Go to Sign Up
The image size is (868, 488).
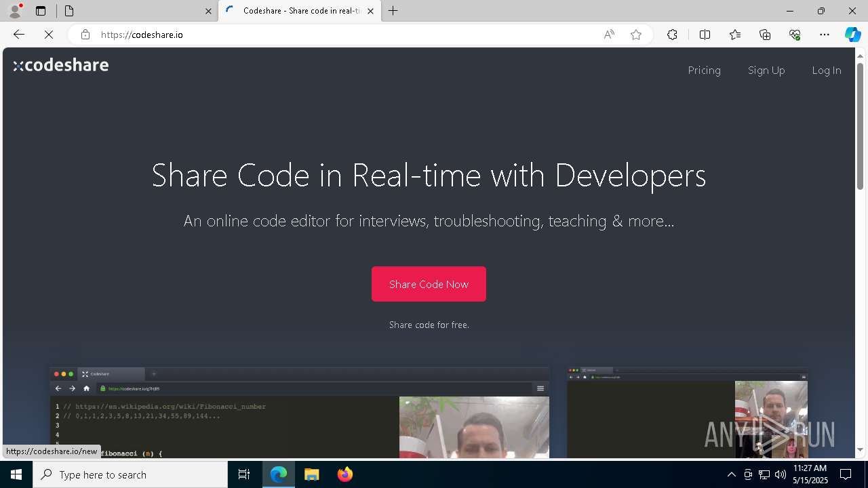click(x=766, y=70)
